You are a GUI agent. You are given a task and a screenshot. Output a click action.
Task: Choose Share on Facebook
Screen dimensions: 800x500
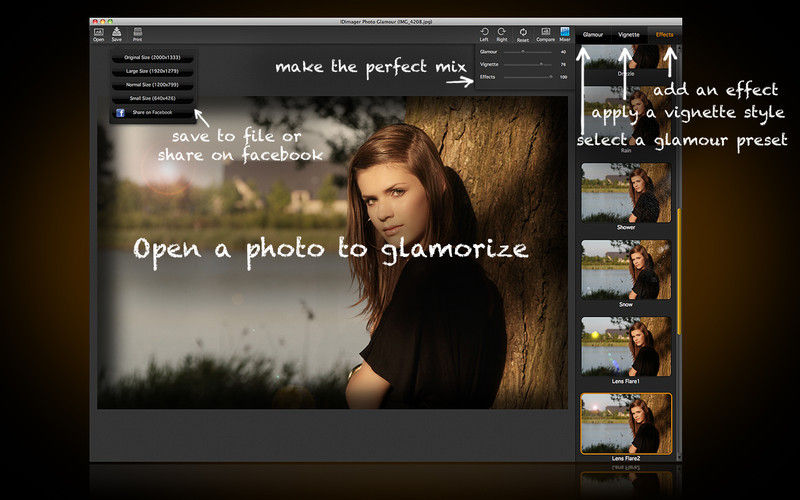pos(152,112)
